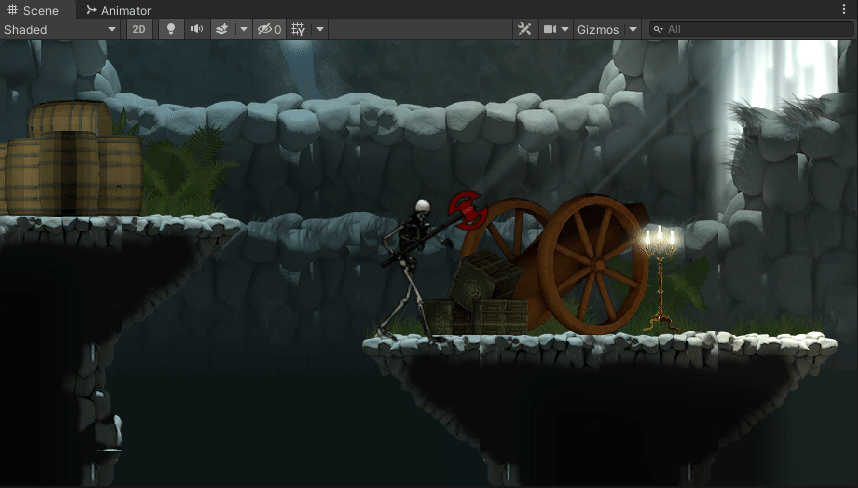Toggle grid visibility icon
858x488 pixels.
pos(298,30)
